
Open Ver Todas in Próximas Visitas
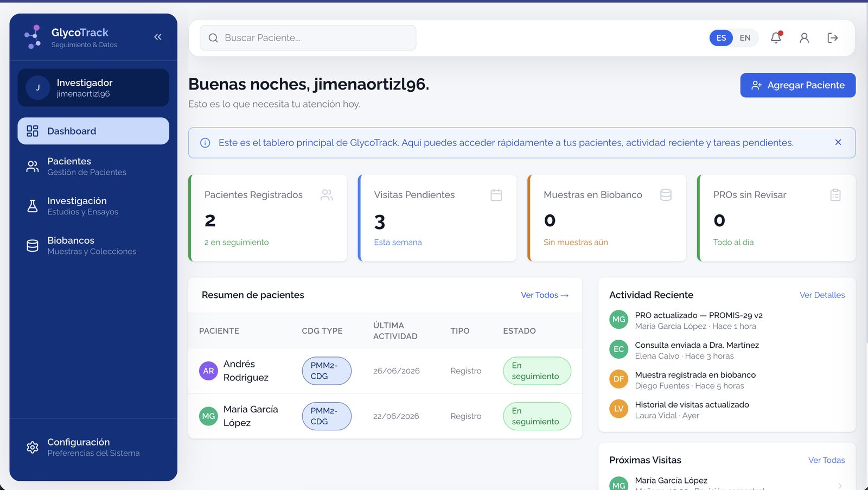tap(826, 460)
